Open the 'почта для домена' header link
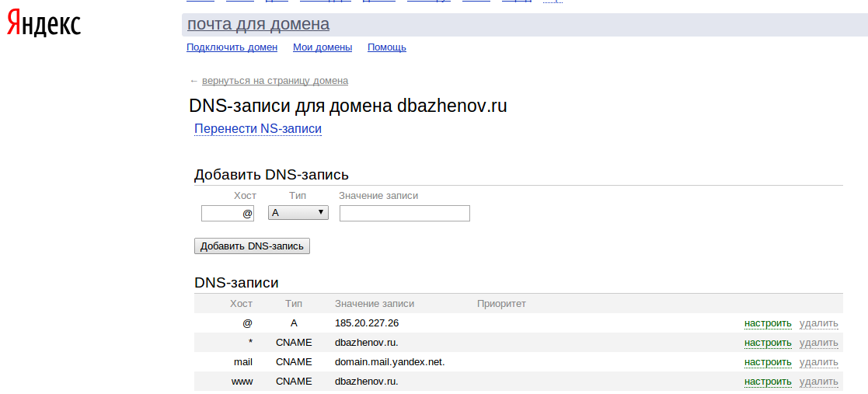868x394 pixels. [x=258, y=24]
